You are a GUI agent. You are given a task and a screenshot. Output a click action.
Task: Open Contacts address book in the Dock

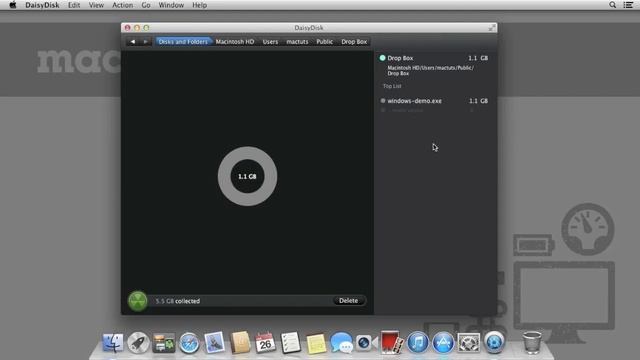[240, 342]
